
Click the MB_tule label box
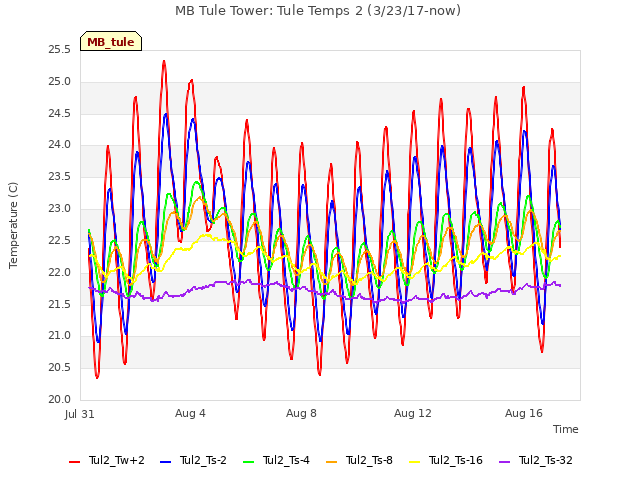[x=111, y=41]
